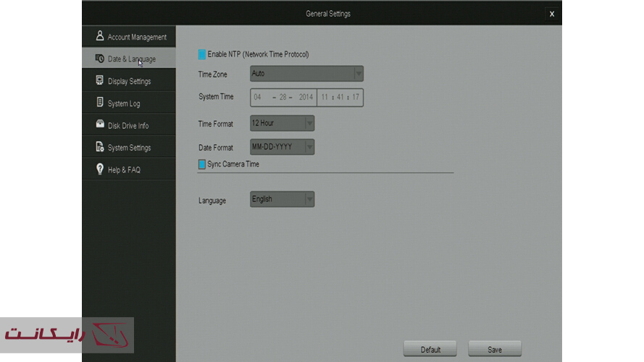Click the System Time clock field
Viewport: 644px width, 362px height.
pos(340,97)
